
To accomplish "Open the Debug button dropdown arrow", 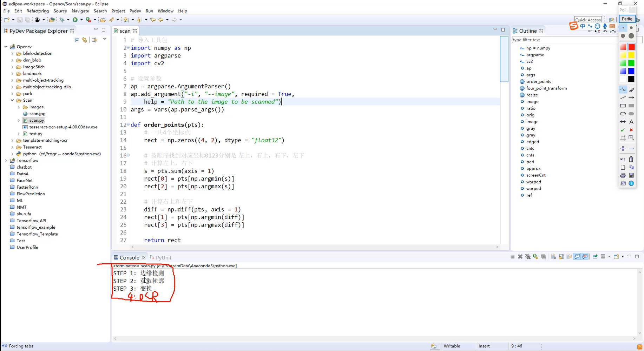I will [x=68, y=20].
